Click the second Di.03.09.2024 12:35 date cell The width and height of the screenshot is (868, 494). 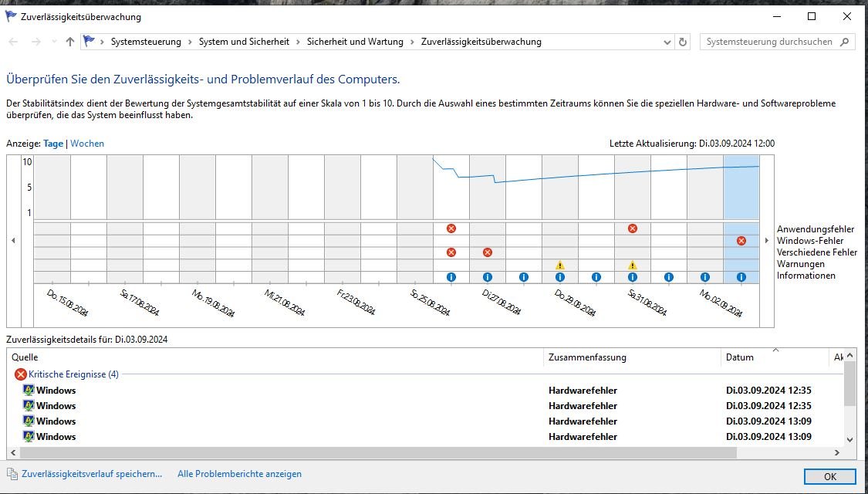point(769,406)
